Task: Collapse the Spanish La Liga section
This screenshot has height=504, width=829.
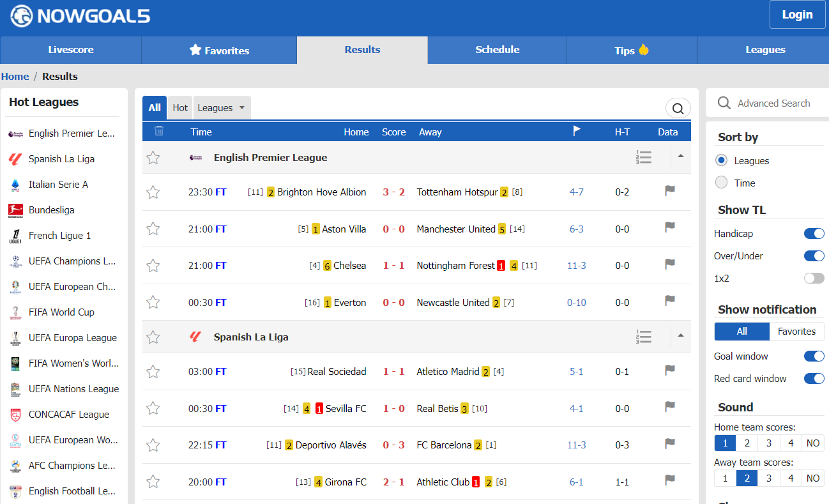Action: click(681, 336)
